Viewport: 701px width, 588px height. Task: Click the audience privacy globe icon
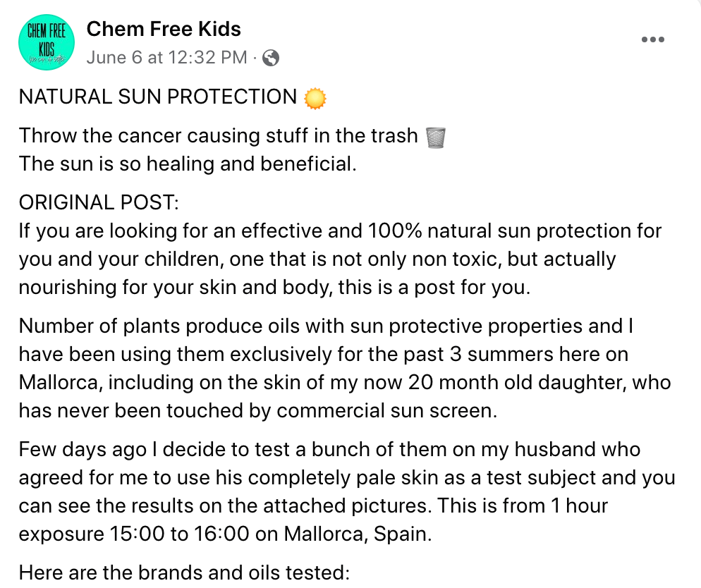point(270,57)
